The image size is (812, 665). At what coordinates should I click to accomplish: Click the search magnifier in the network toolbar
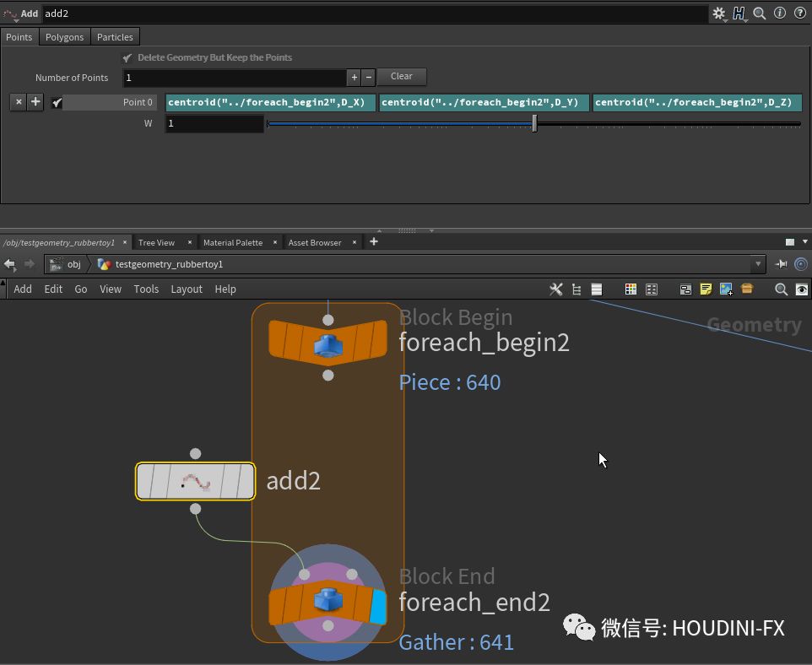click(x=781, y=289)
